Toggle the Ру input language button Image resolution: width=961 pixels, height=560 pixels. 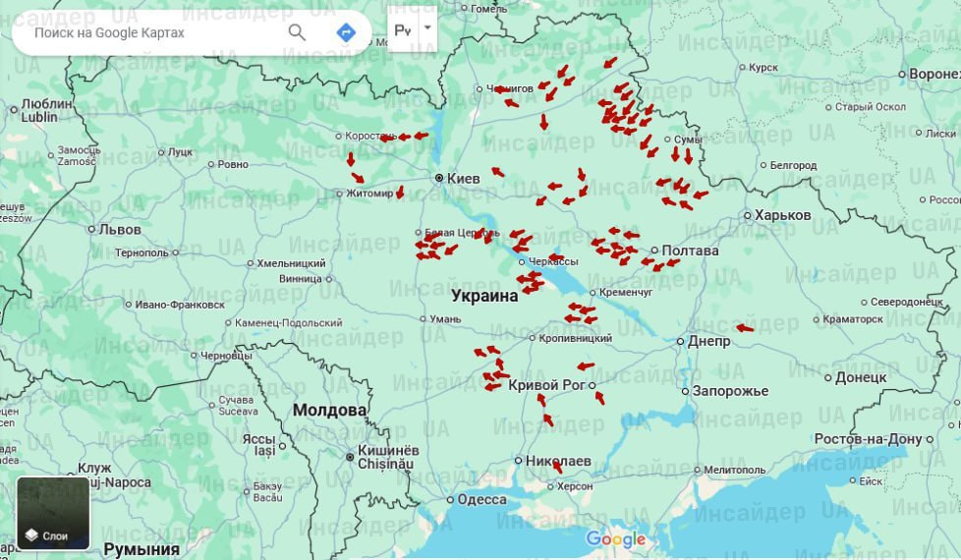(x=403, y=30)
